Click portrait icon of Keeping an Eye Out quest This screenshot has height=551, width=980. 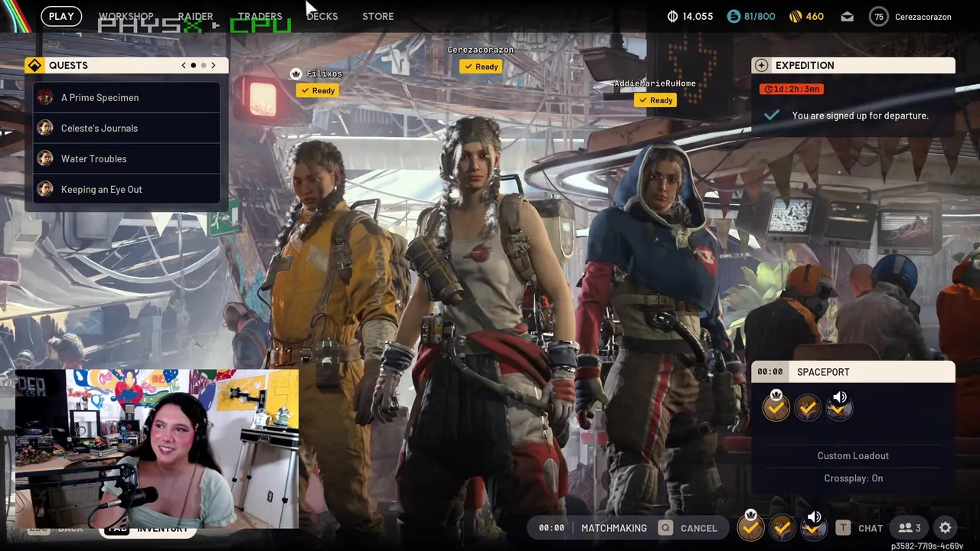(x=45, y=189)
